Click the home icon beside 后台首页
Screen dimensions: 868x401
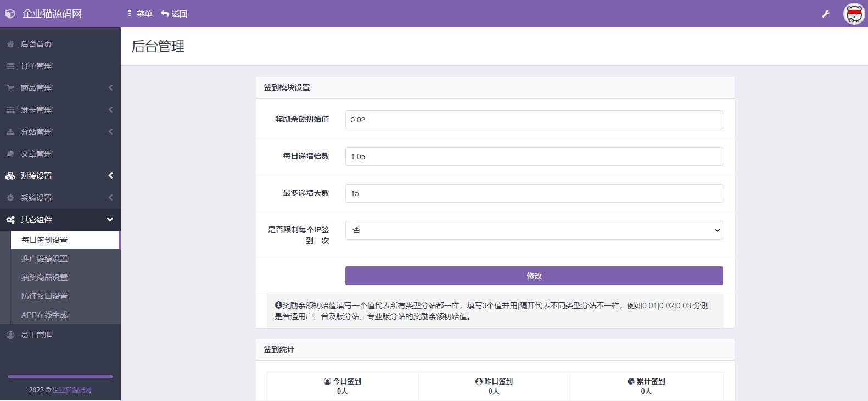[10, 44]
